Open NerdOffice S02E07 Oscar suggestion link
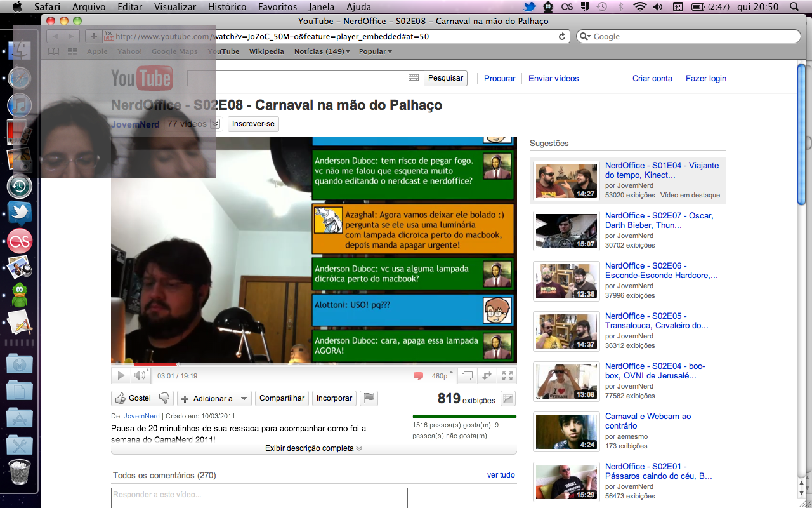Screen dimensions: 812x508 point(659,220)
